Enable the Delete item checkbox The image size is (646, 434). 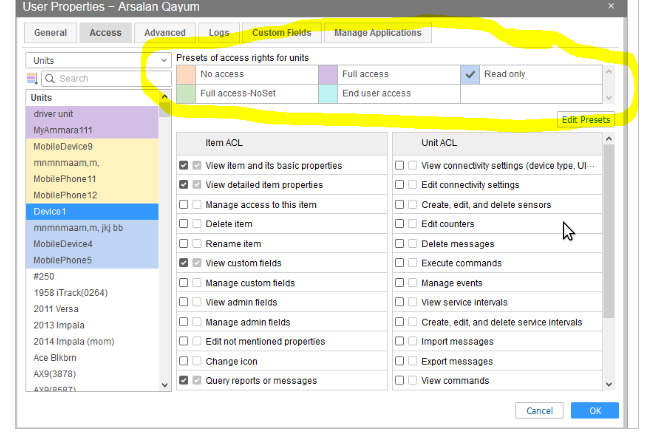(x=183, y=224)
